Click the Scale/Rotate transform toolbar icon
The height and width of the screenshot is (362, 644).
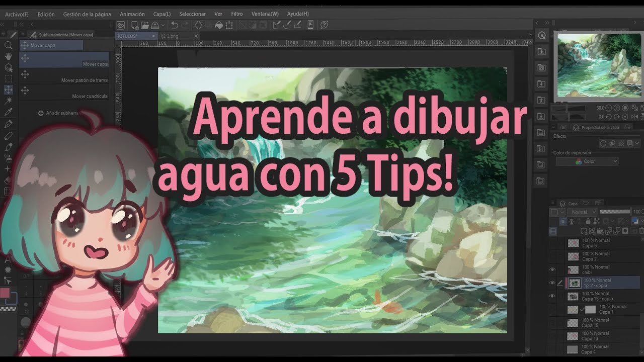229,25
